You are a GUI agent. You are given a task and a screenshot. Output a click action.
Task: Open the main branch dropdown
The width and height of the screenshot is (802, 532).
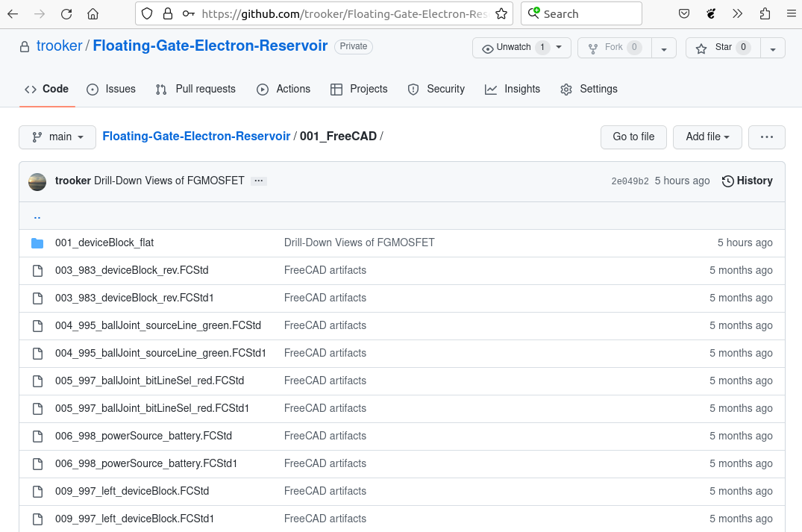57,137
